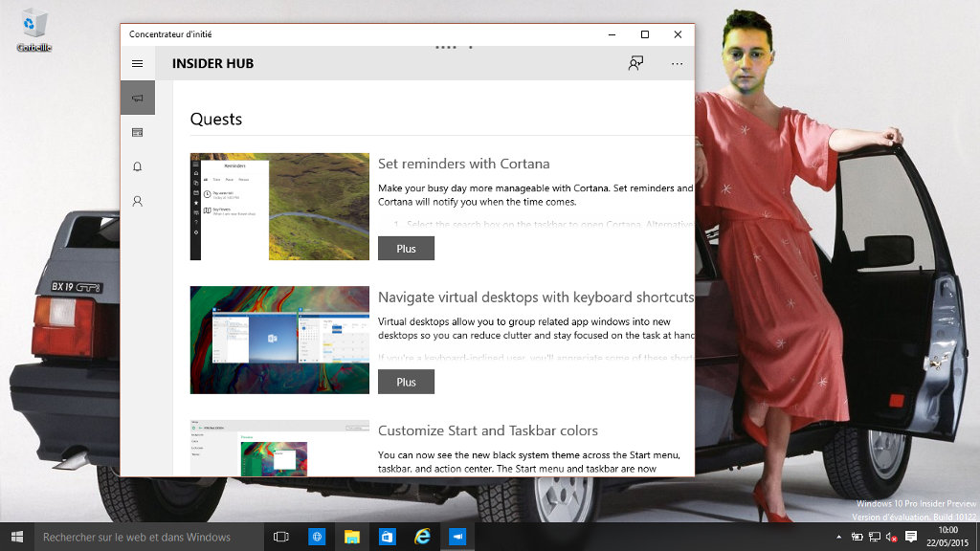Click the 'Rechercher sur le web' search box

(148, 537)
